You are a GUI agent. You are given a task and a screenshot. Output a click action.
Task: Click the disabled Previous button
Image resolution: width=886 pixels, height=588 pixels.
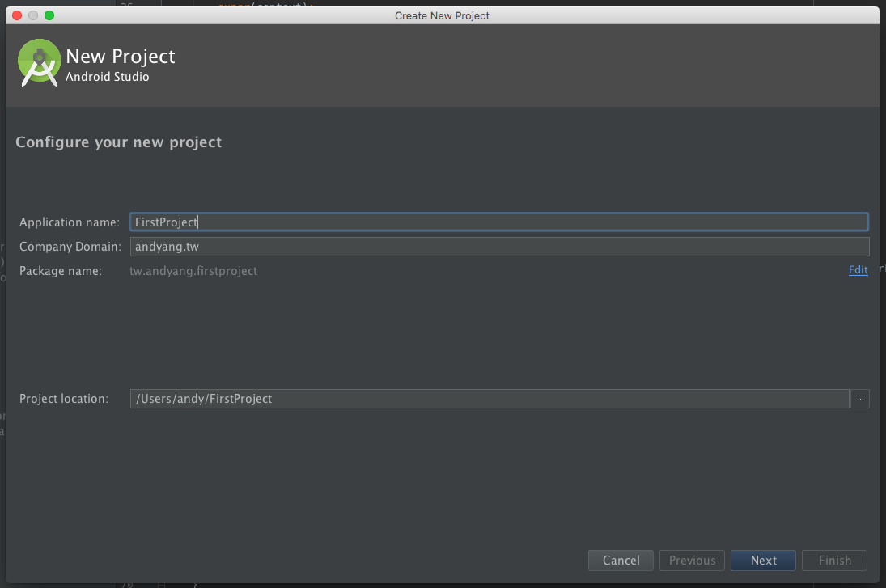pyautogui.click(x=692, y=561)
